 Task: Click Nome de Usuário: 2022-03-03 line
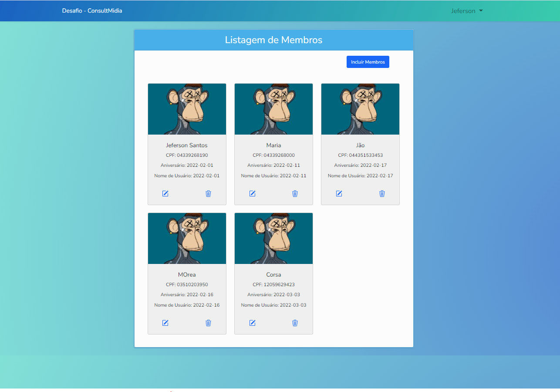coord(273,305)
